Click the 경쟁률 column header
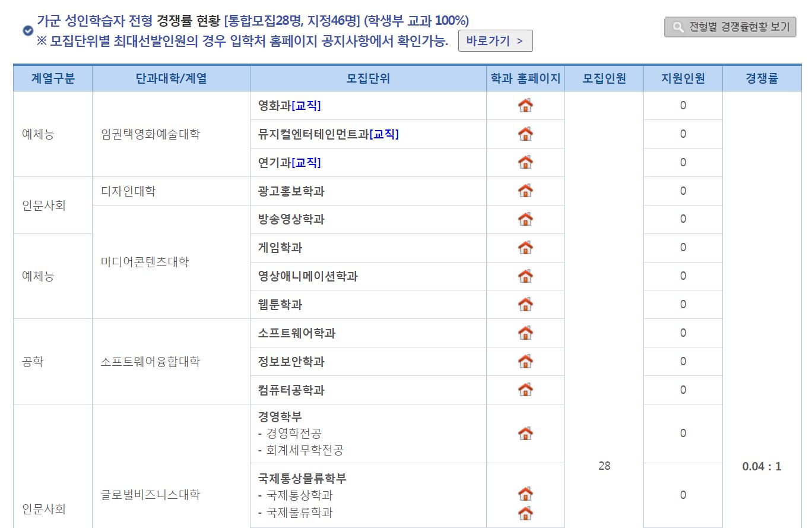The width and height of the screenshot is (812, 528). [x=762, y=78]
